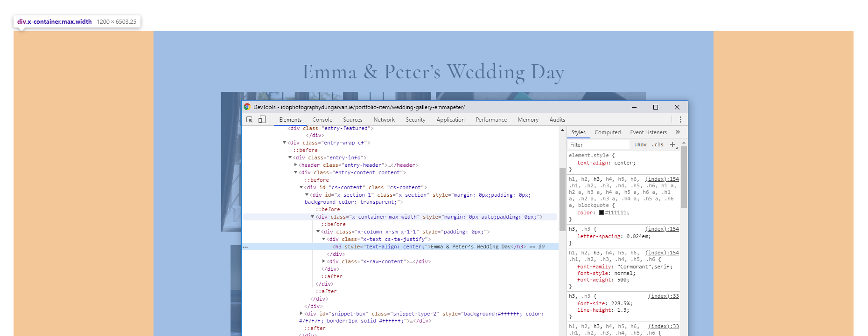Toggle the :hov element state option

[641, 145]
